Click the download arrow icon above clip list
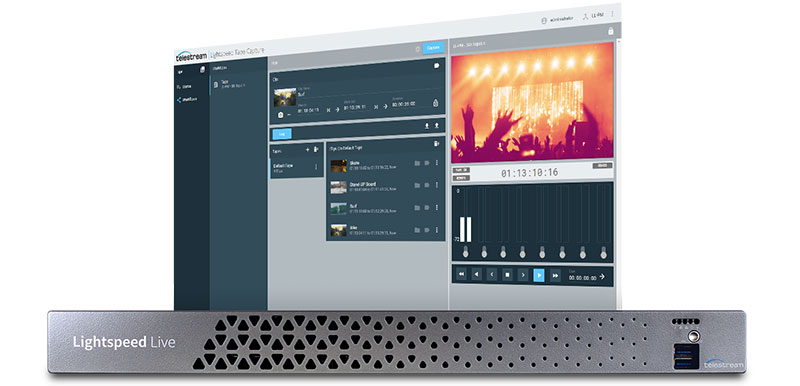 coord(427,125)
